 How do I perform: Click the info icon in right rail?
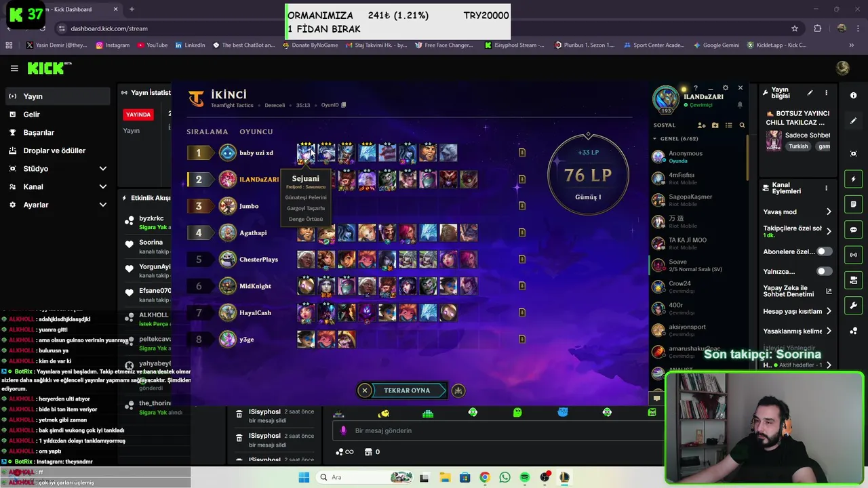[854, 96]
